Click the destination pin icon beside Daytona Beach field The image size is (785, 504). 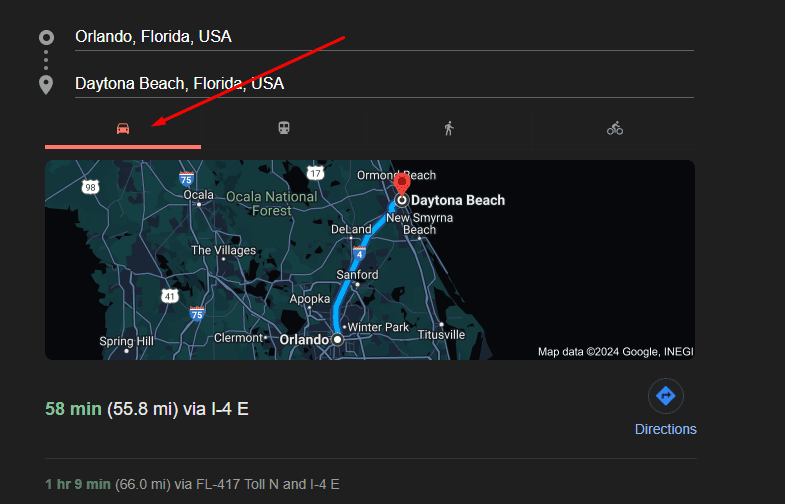click(x=46, y=84)
